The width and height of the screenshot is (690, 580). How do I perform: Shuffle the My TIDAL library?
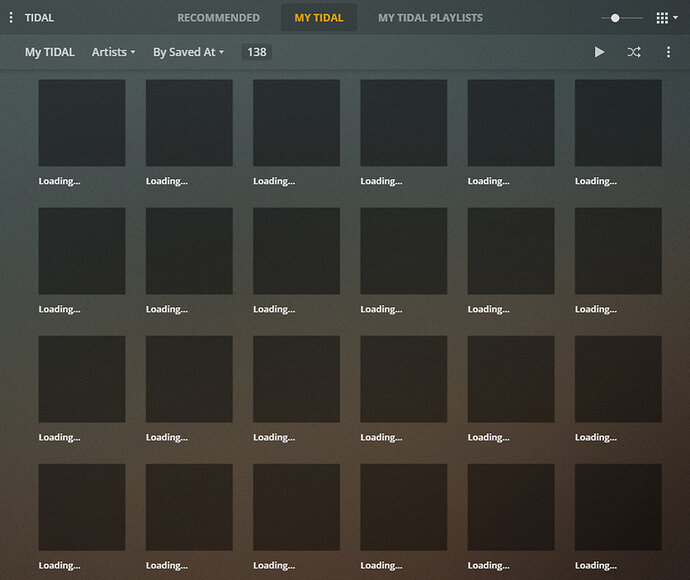[634, 52]
